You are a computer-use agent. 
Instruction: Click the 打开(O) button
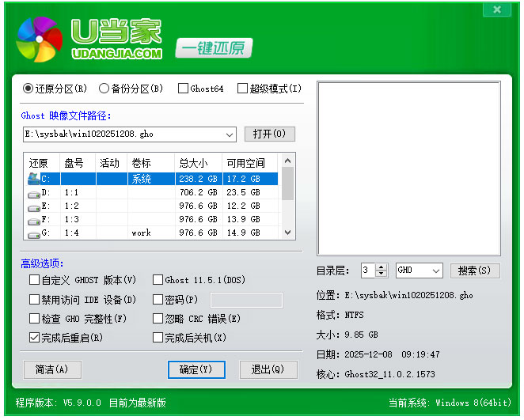click(269, 134)
